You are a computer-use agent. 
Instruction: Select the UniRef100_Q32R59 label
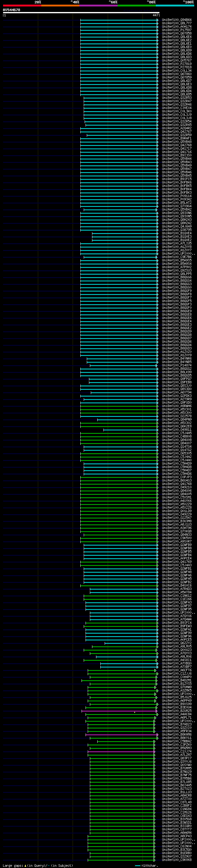click(176, 135)
